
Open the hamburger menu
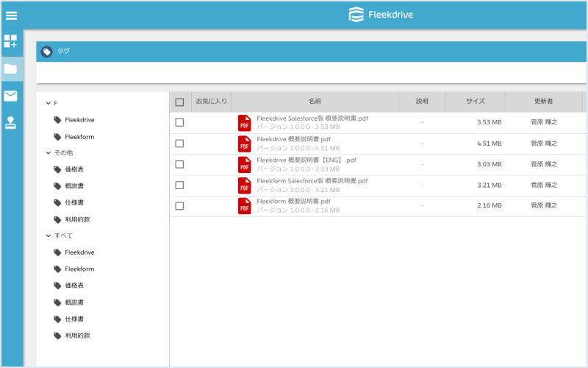click(11, 15)
